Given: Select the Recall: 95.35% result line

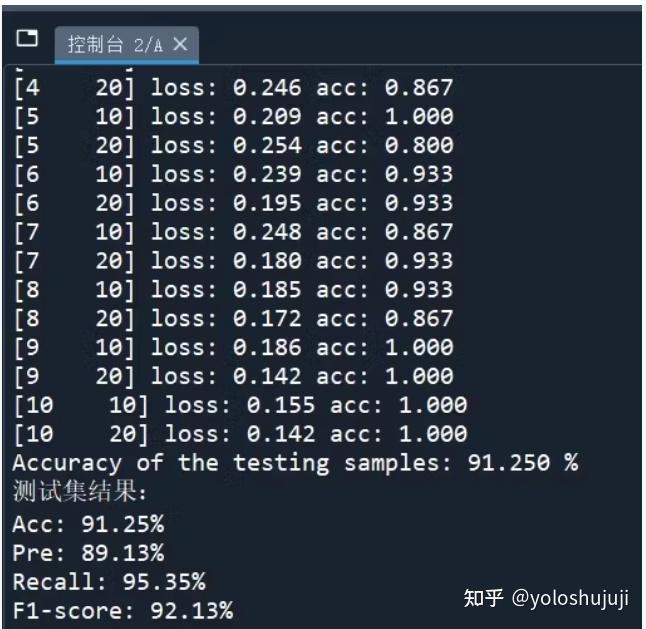Looking at the screenshot, I should tap(109, 583).
